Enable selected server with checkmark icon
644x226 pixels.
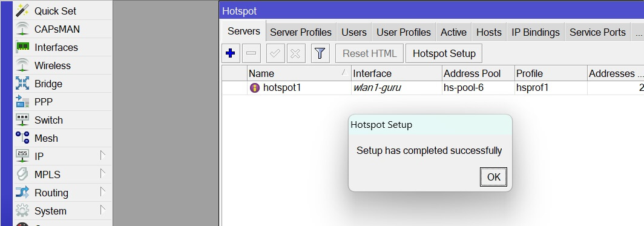(275, 53)
